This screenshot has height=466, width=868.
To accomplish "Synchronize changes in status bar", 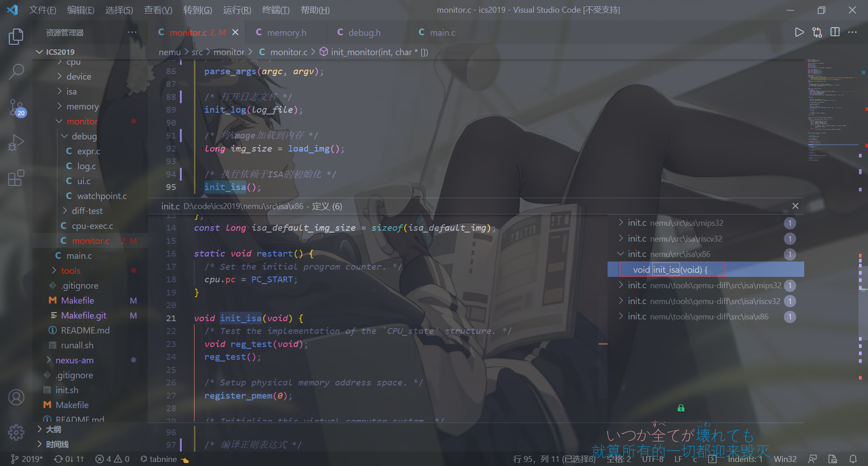I will 69,459.
